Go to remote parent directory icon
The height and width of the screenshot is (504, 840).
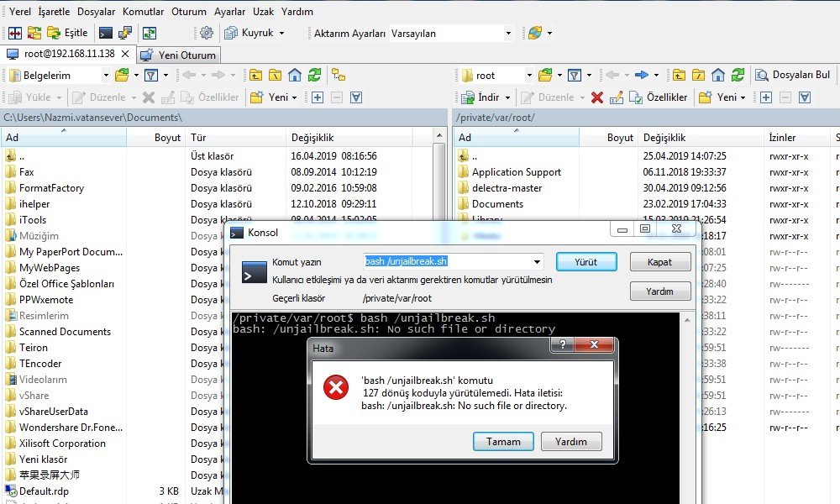pos(680,76)
